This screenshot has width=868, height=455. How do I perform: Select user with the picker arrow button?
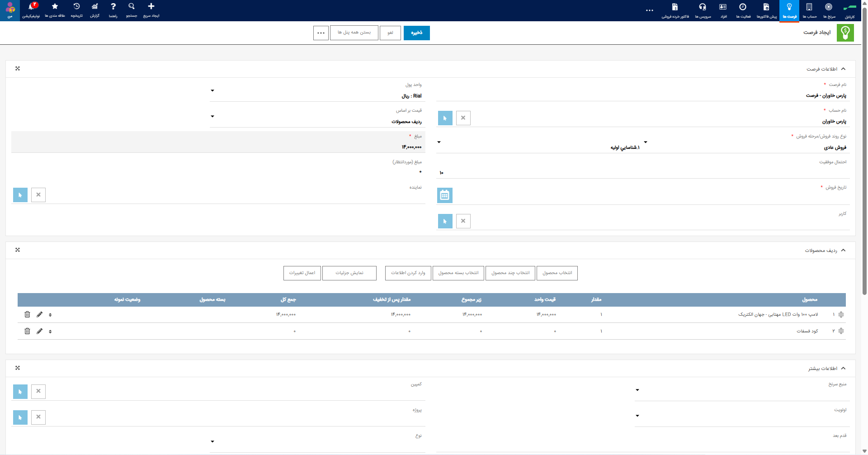(445, 221)
